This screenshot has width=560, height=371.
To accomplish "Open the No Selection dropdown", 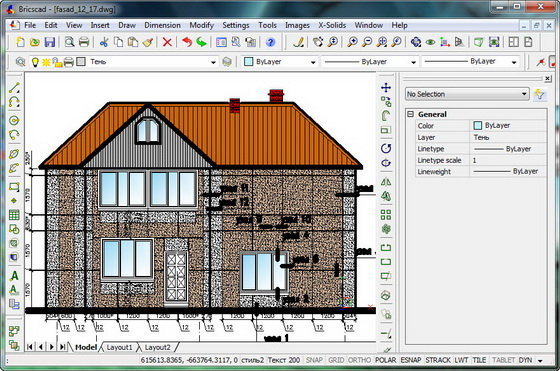I will (x=467, y=94).
